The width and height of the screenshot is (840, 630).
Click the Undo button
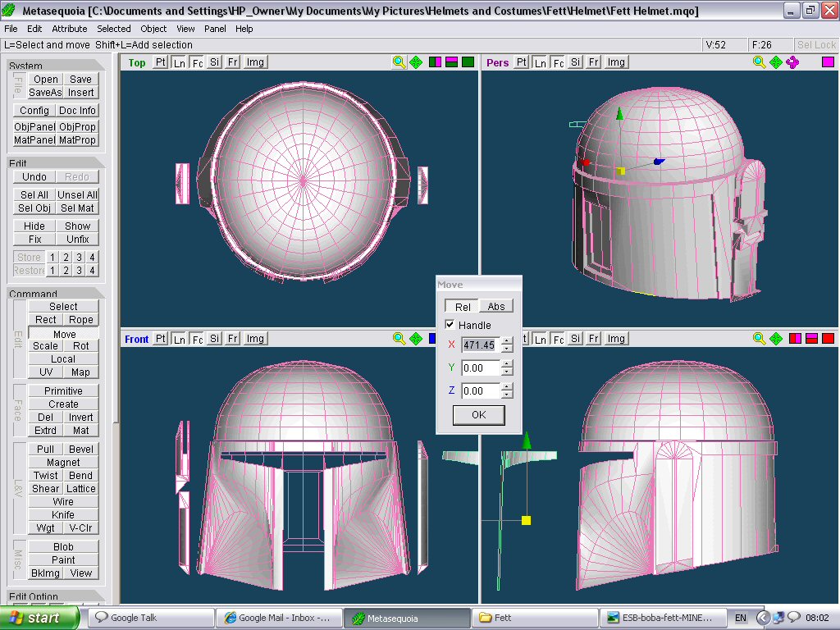(34, 177)
